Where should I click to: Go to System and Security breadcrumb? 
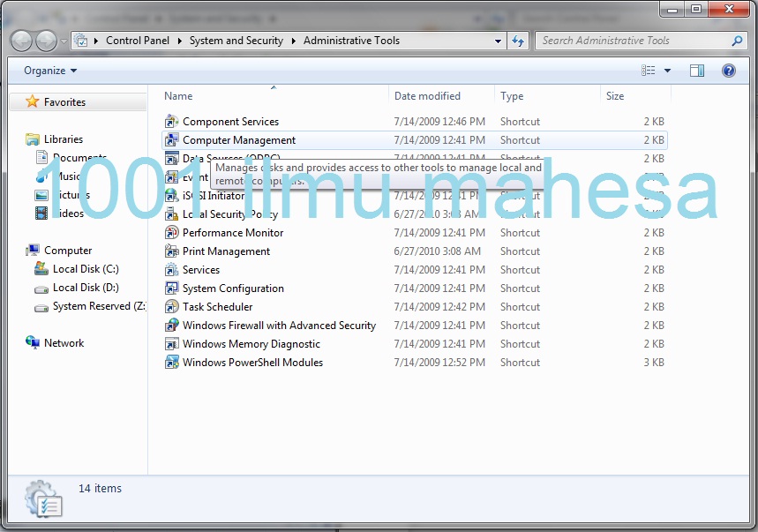[236, 41]
